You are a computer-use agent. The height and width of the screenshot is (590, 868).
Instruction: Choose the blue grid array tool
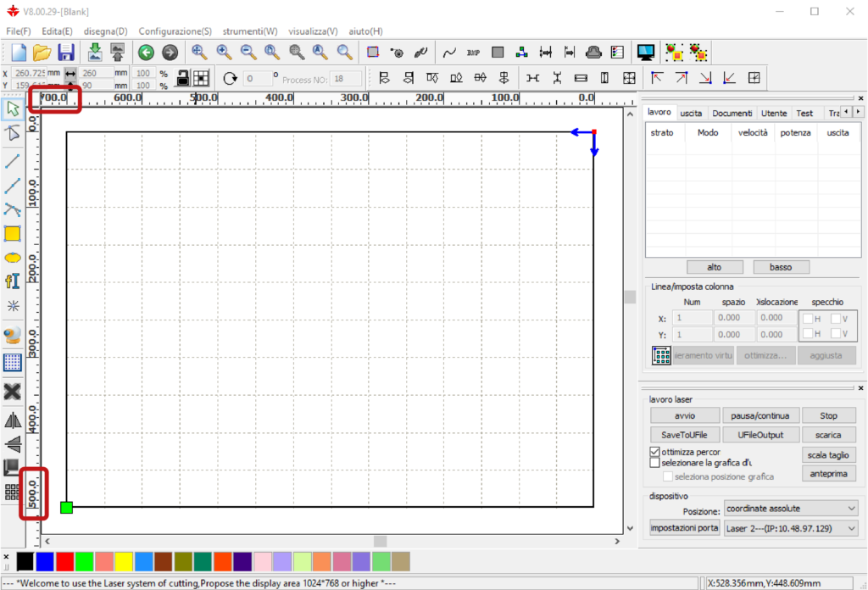tap(13, 362)
